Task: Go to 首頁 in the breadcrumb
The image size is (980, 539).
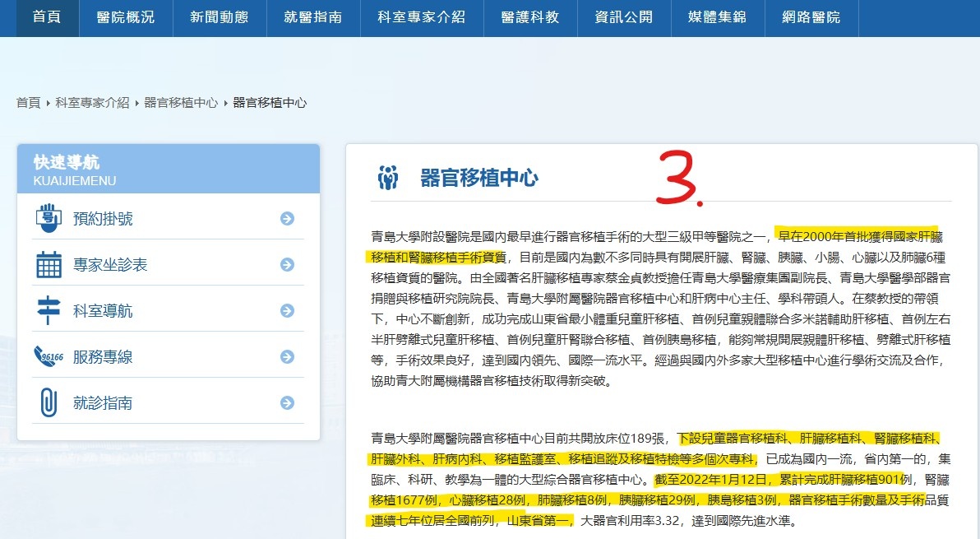Action: pos(28,103)
